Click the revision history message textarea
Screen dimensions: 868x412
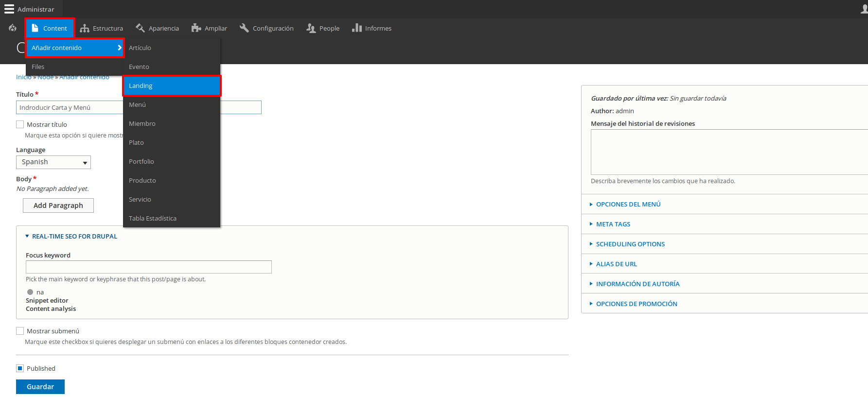click(729, 152)
